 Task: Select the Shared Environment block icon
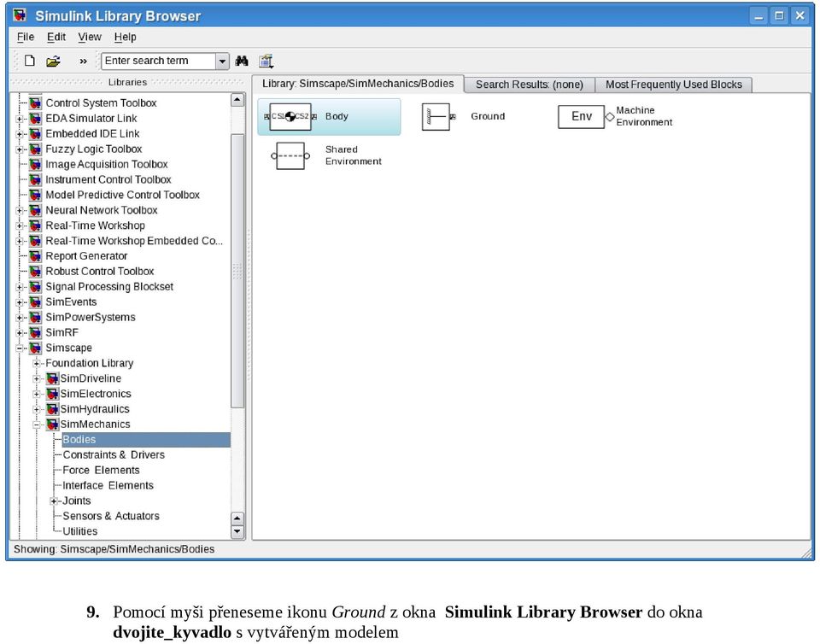[x=290, y=155]
